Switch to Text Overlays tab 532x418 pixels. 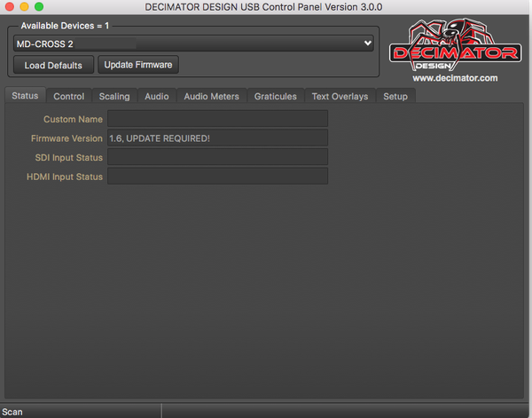click(340, 97)
